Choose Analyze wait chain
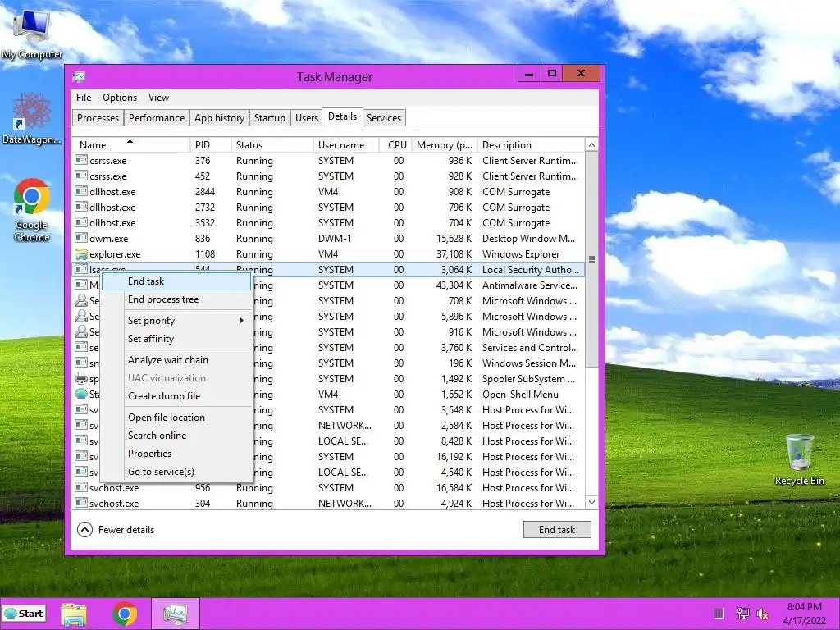Image resolution: width=840 pixels, height=630 pixels. pos(176,360)
